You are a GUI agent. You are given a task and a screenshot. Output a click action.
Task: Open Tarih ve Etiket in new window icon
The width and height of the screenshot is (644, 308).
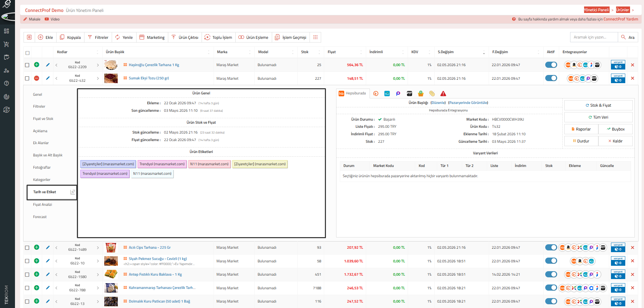(73, 192)
